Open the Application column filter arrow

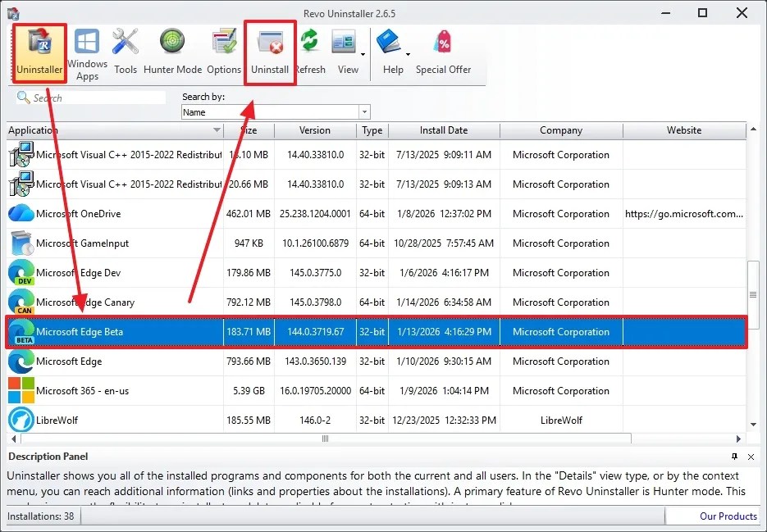coord(217,130)
